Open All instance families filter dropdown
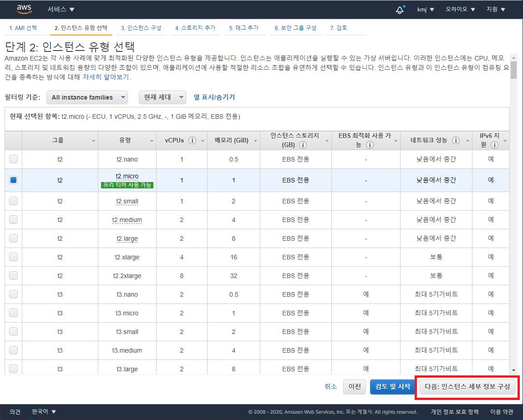Image resolution: width=523 pixels, height=420 pixels. pyautogui.click(x=87, y=97)
